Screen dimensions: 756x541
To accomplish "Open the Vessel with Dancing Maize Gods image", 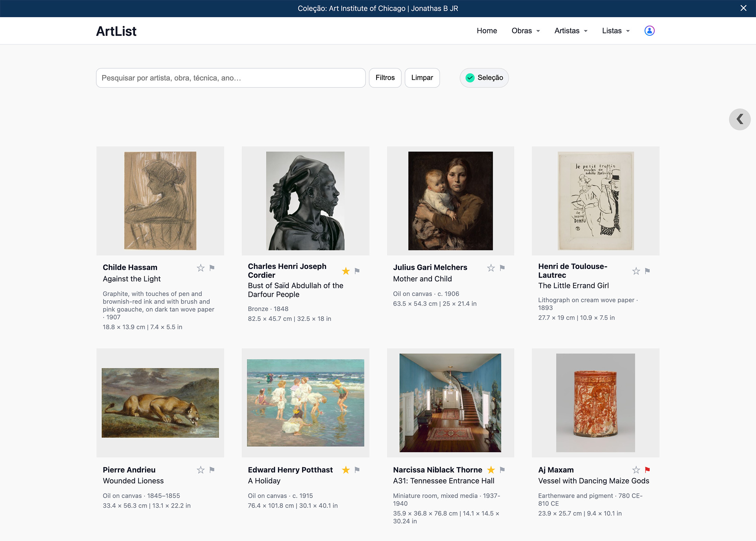I will pos(596,403).
